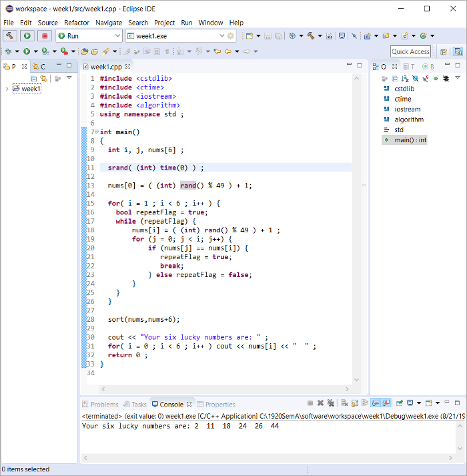The height and width of the screenshot is (476, 467).
Task: Click the Pin Console icon
Action: click(400, 403)
